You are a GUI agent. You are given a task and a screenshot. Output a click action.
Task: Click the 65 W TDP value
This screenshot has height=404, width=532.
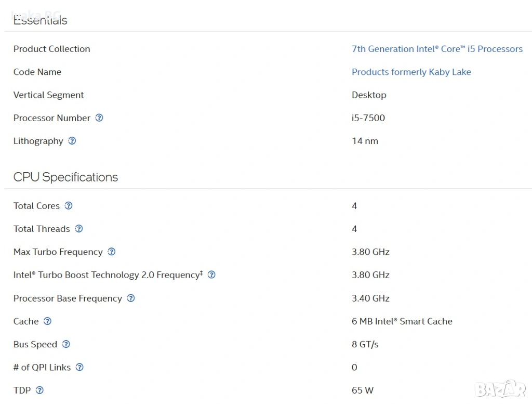(363, 390)
